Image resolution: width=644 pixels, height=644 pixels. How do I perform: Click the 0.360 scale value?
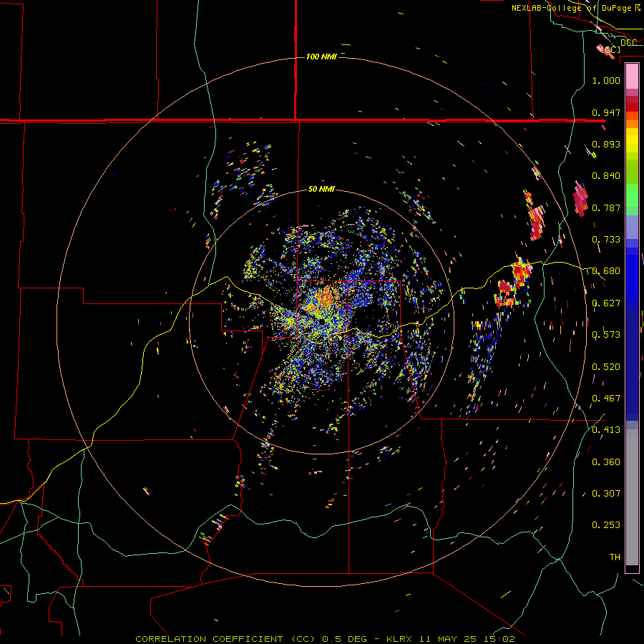[606, 462]
